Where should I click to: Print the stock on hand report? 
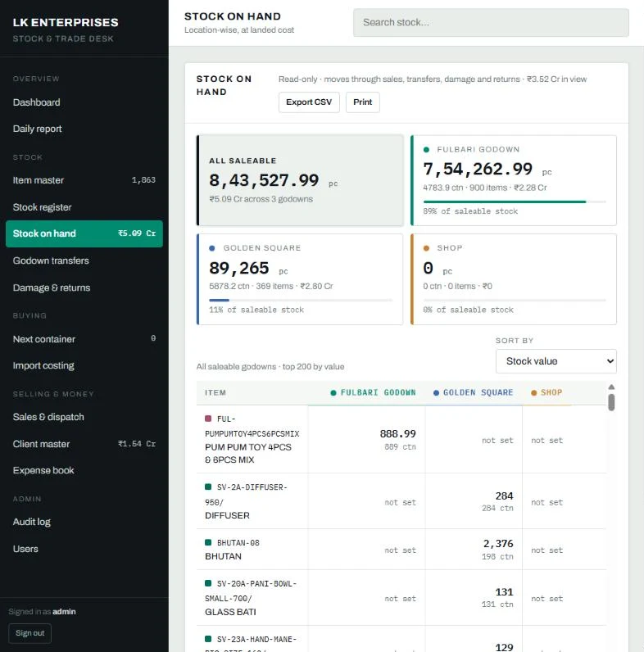[362, 102]
